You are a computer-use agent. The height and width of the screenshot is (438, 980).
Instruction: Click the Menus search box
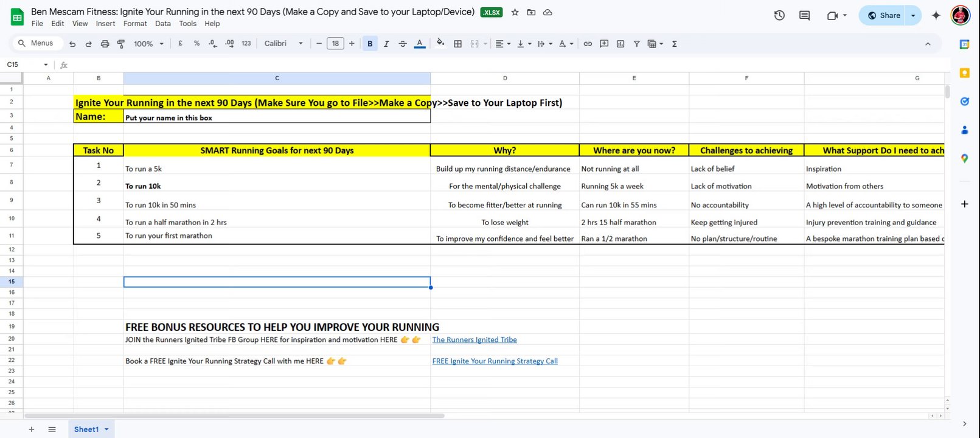37,43
